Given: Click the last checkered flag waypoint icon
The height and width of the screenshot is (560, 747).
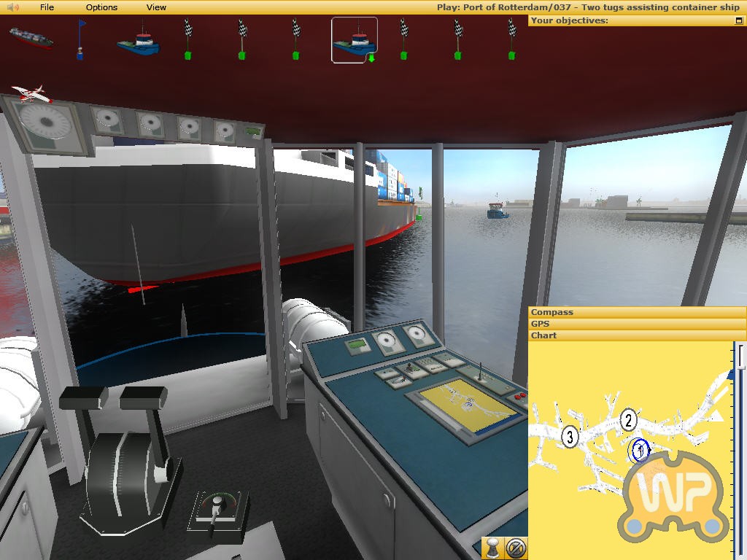Looking at the screenshot, I should [511, 40].
